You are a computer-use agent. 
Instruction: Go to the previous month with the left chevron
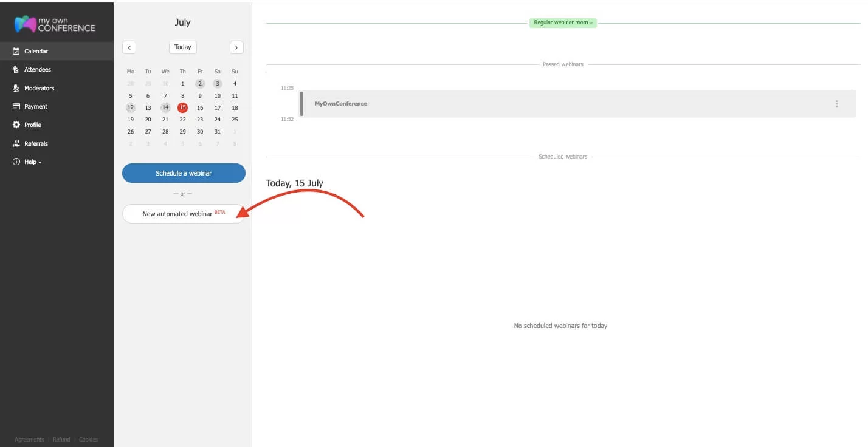(129, 47)
